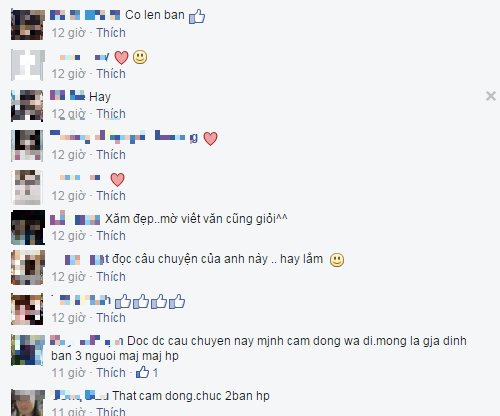Open the like count "1" on the long comment
The image size is (500, 416).
click(x=155, y=373)
